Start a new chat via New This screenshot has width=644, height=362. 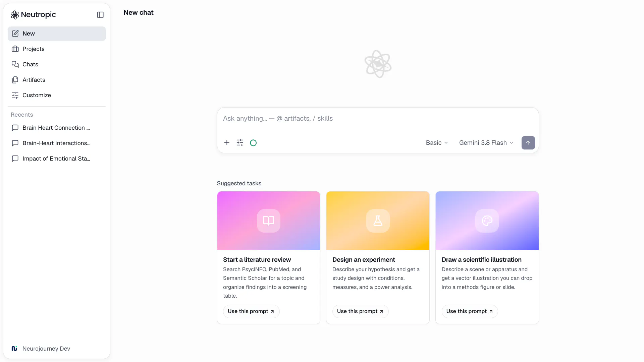click(57, 34)
